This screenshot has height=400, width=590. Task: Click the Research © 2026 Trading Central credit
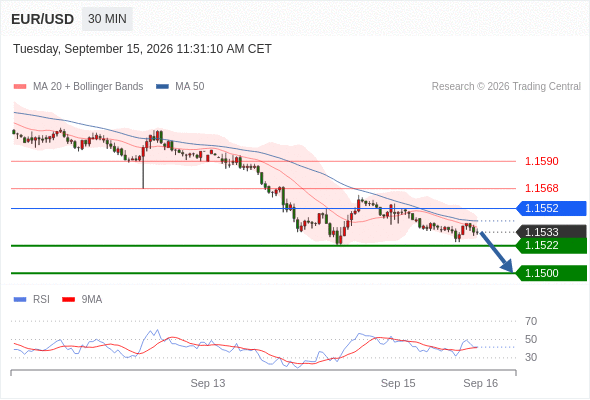pos(506,87)
